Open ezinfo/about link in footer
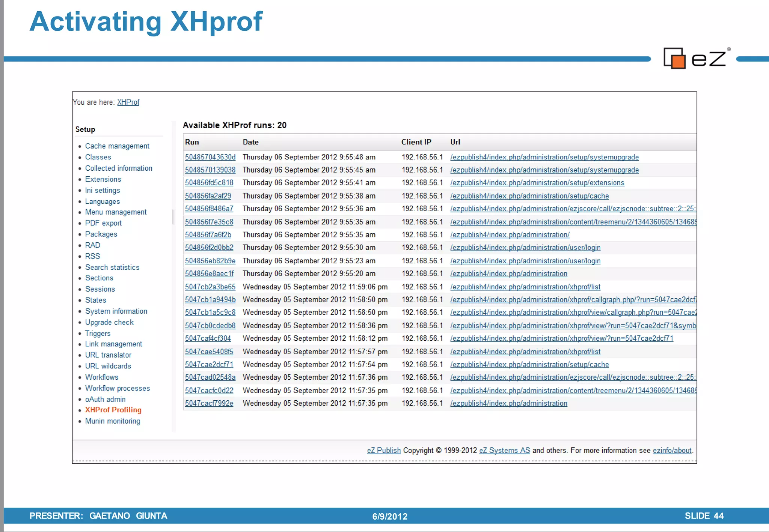 (672, 450)
